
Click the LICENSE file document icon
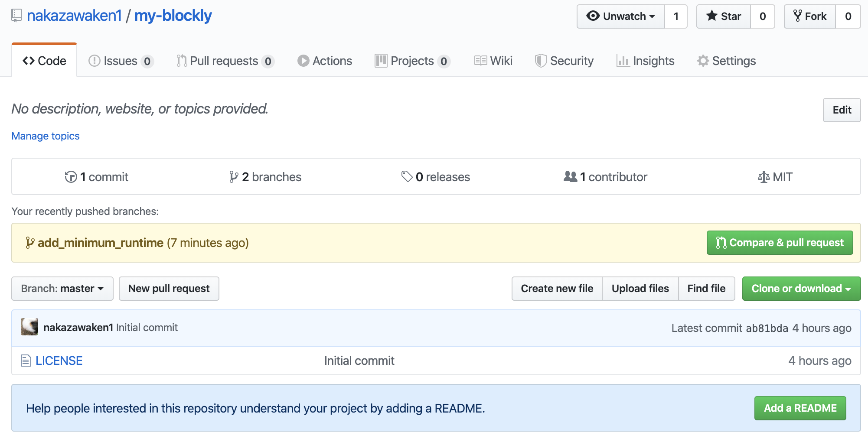pos(25,360)
